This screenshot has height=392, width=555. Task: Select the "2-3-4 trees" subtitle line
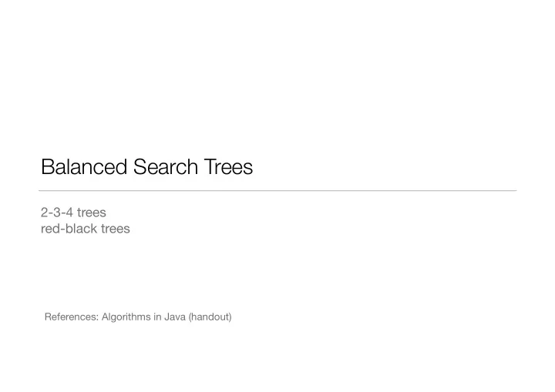click(73, 213)
